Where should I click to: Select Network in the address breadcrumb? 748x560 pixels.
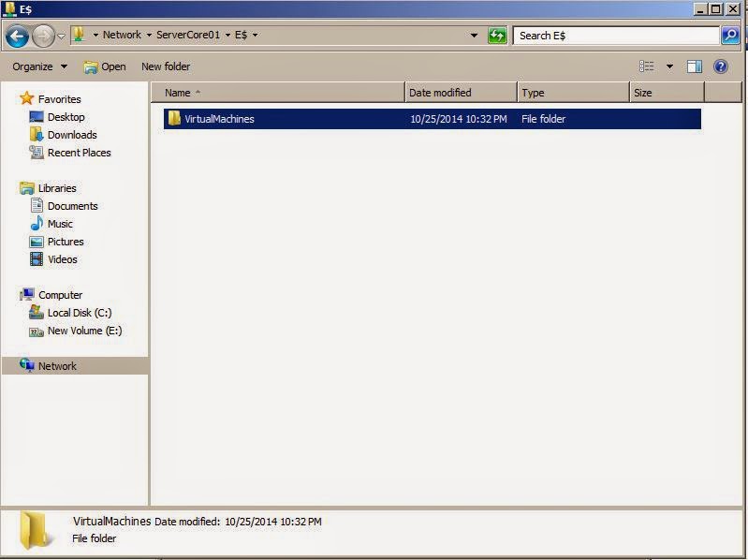pos(122,35)
